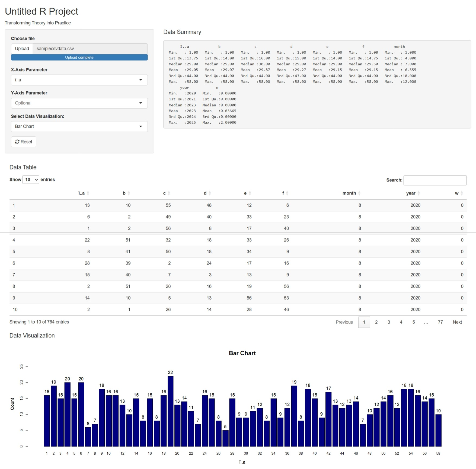Click the Upload complete progress bar
Image resolution: width=476 pixels, height=469 pixels.
click(x=79, y=57)
